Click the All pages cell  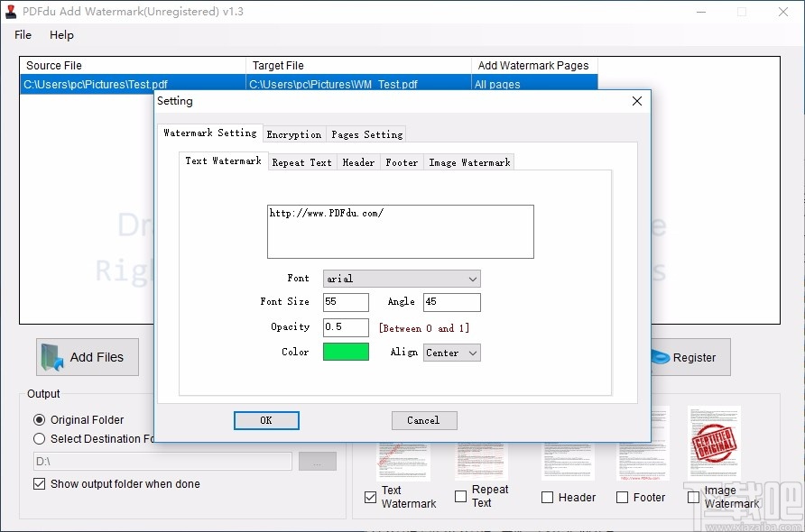pyautogui.click(x=534, y=84)
